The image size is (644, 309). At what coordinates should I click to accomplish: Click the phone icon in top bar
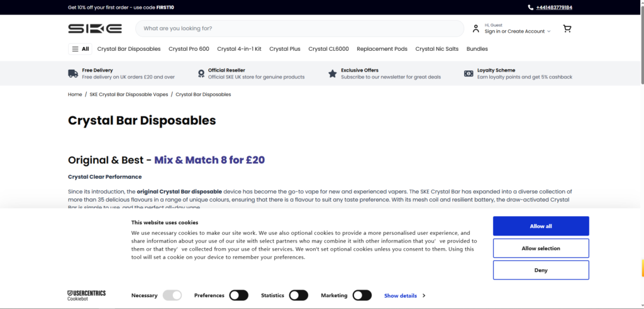click(531, 8)
